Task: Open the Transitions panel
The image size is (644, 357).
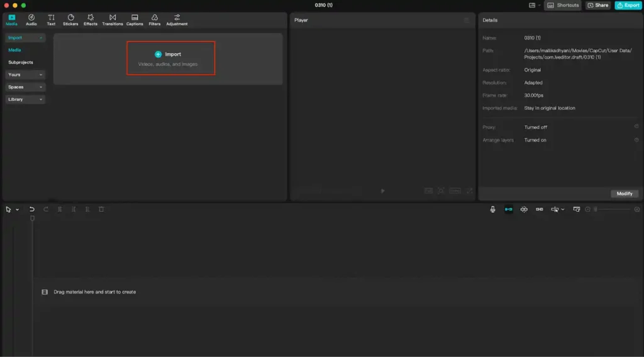Action: (113, 19)
